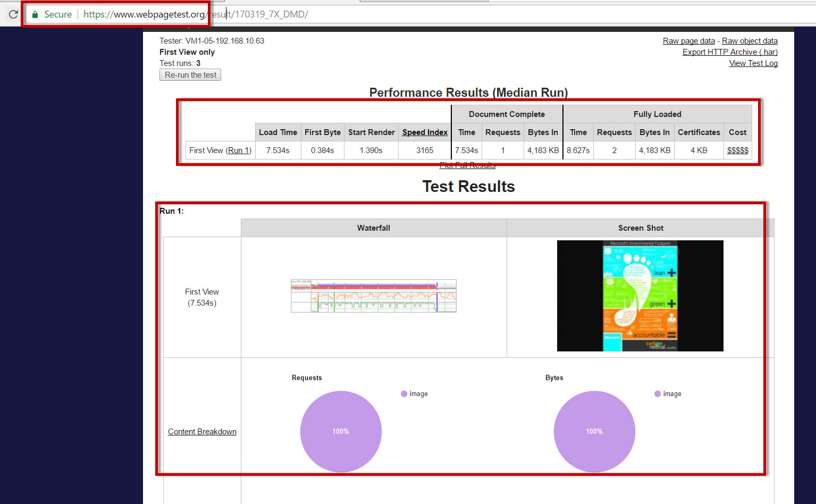Click the Screen Shot column header
Screen dimensions: 816x504
click(x=641, y=228)
